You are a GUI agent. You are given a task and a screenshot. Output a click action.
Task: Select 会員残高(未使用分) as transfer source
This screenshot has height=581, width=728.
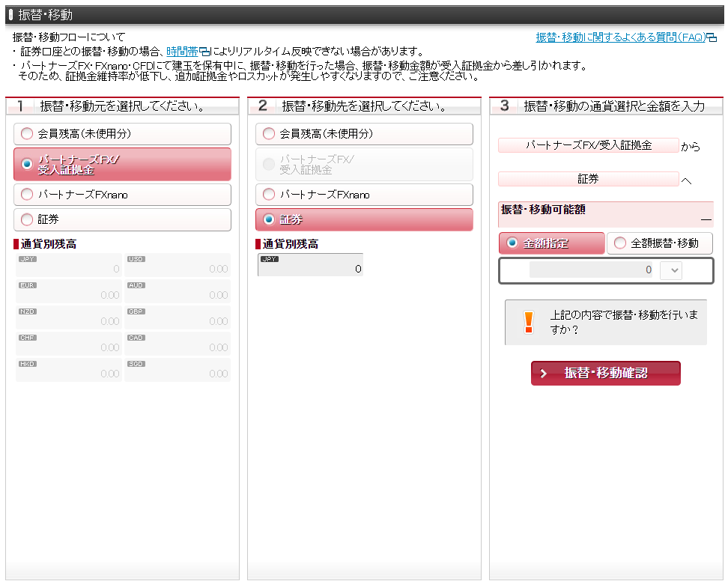click(x=123, y=134)
